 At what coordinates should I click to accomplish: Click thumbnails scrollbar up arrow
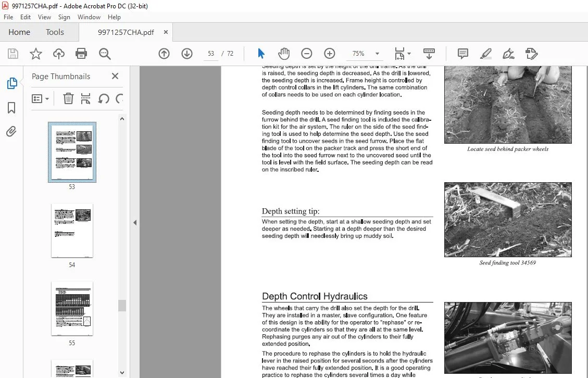[122, 119]
